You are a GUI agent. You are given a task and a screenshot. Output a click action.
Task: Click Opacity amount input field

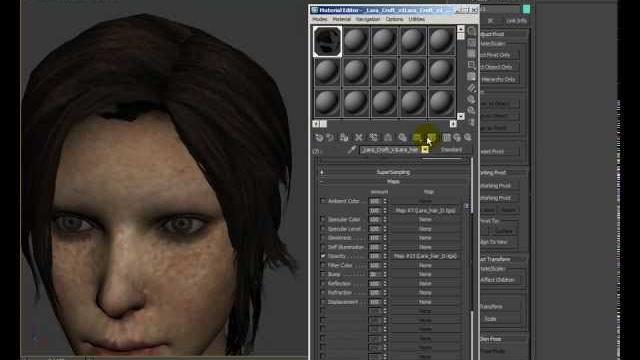pyautogui.click(x=375, y=256)
